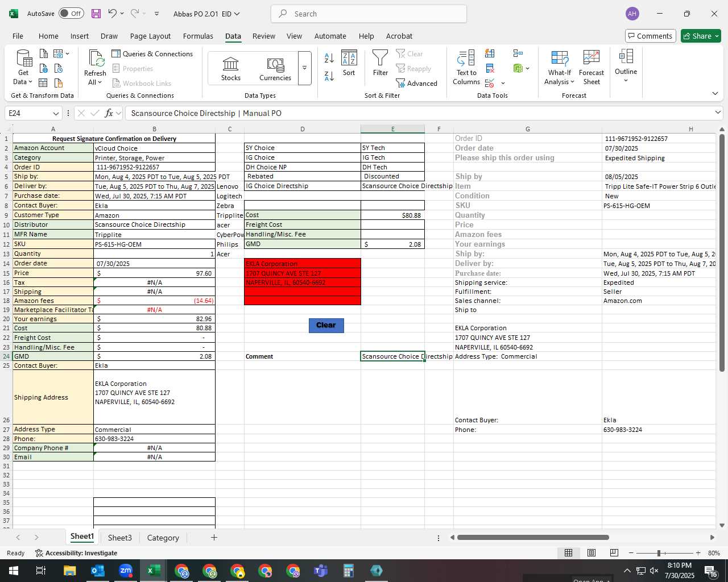Click the blue Clear button in sheet
The width and height of the screenshot is (728, 582).
326,325
